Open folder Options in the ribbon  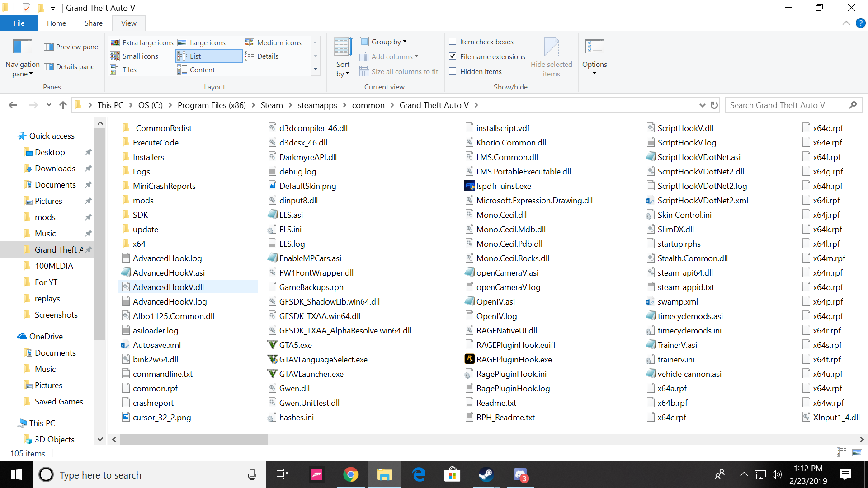click(x=594, y=54)
